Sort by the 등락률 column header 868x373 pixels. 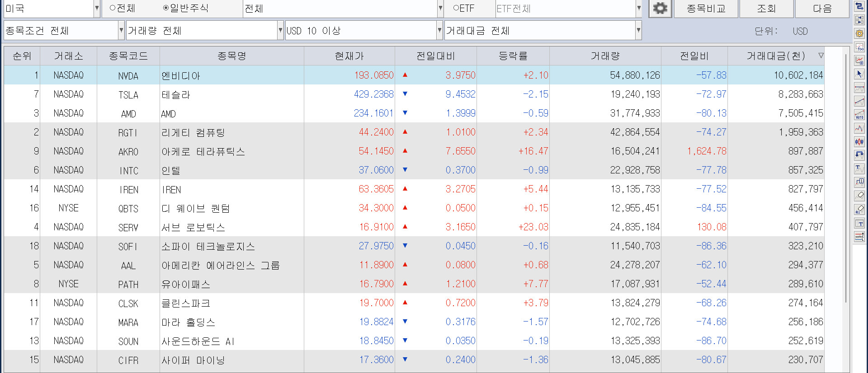[513, 56]
